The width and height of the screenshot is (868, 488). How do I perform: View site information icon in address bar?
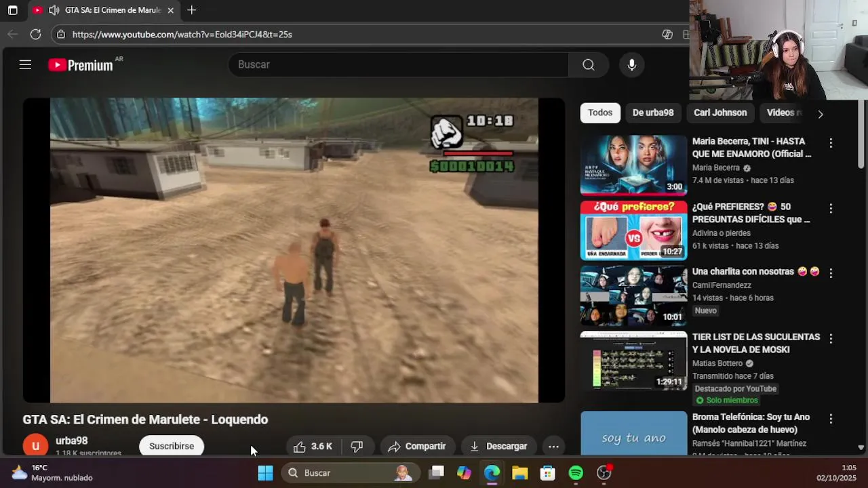[x=61, y=34]
